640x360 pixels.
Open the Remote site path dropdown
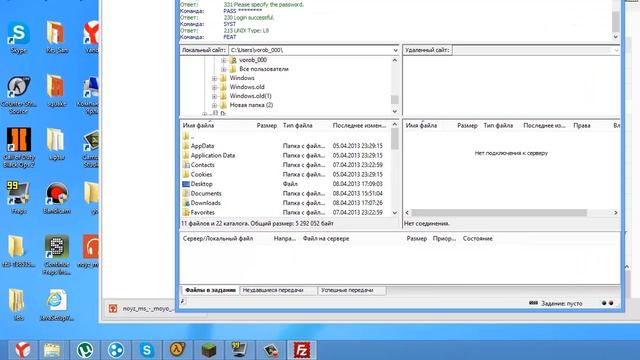616,50
